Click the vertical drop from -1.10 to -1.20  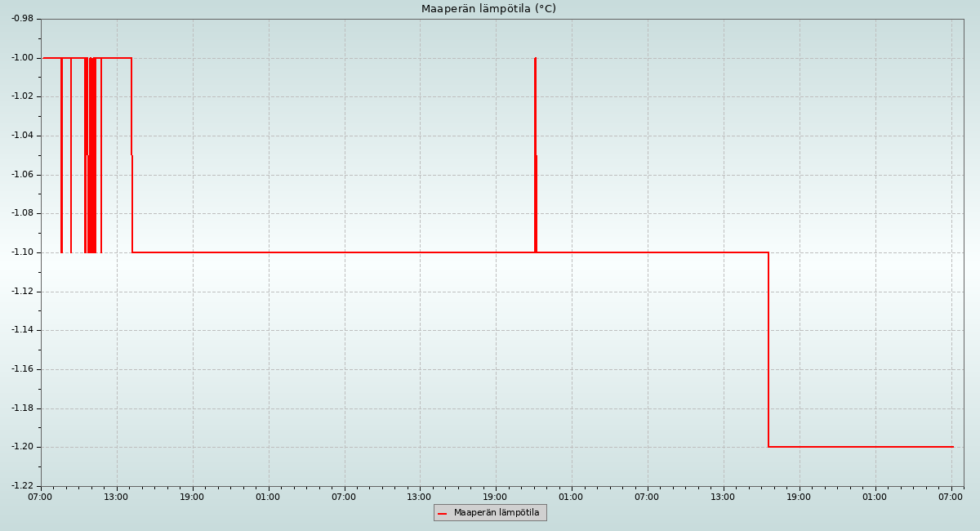tap(768, 350)
